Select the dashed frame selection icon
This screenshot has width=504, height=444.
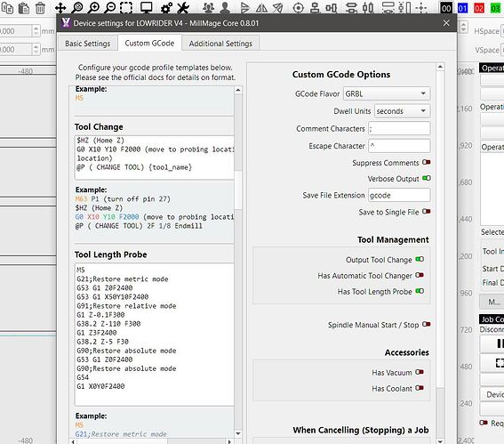point(126,8)
